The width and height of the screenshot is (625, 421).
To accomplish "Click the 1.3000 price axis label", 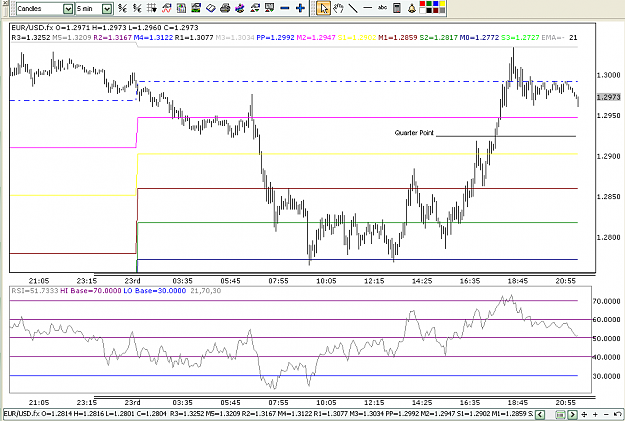I will pos(608,75).
